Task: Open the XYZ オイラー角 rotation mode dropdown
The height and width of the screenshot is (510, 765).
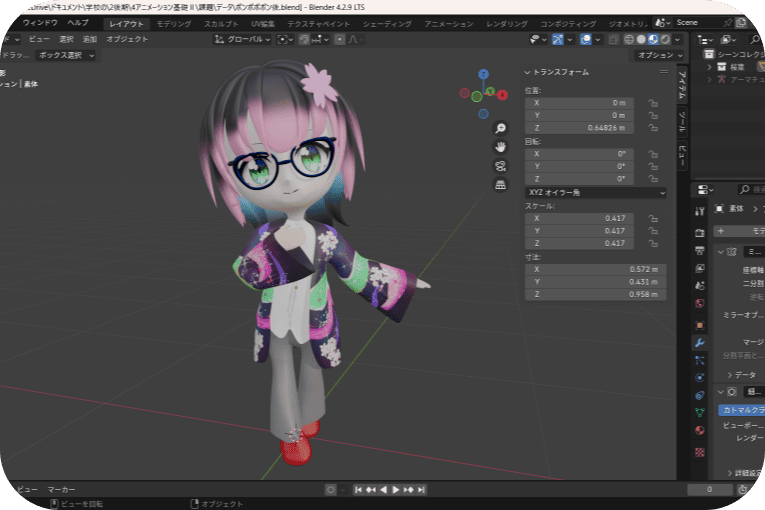Action: [595, 191]
